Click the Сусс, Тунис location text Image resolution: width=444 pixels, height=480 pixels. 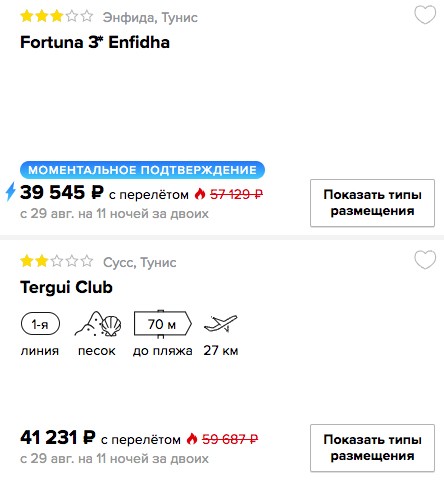pos(140,262)
